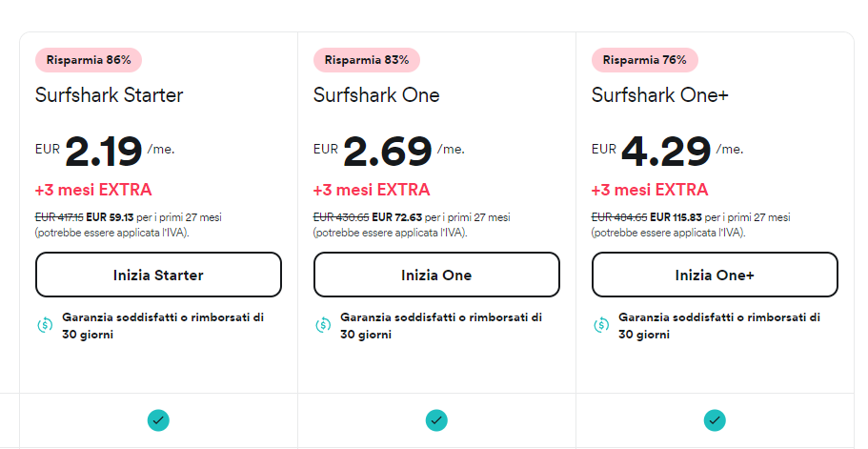Select the Surfshark One plan title
The width and height of the screenshot is (868, 449).
[x=376, y=95]
